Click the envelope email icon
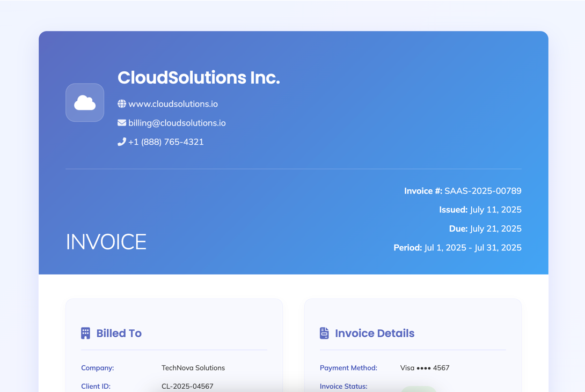Screen dimensions: 585x392 click(x=122, y=123)
